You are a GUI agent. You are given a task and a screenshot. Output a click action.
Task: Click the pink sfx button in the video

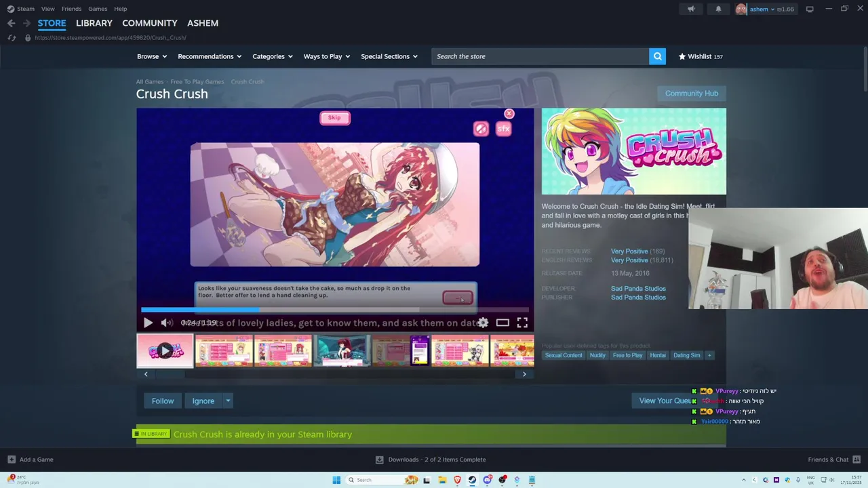503,129
